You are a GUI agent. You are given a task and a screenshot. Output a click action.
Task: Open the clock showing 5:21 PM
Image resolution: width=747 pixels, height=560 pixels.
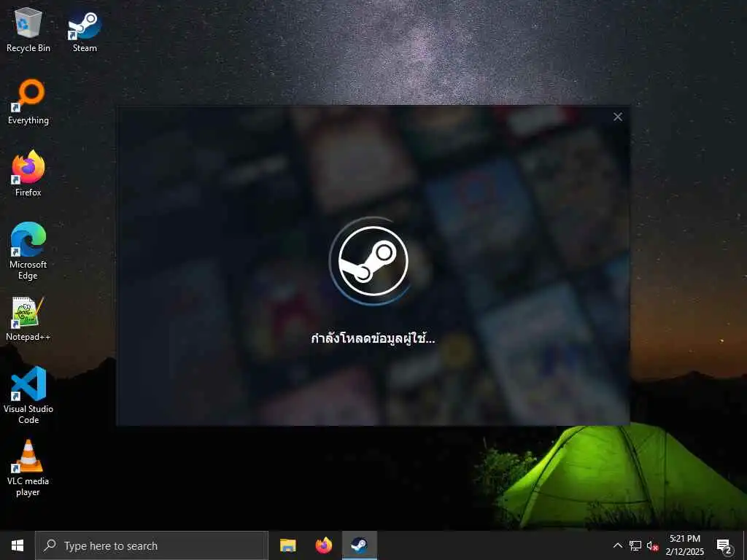click(684, 545)
